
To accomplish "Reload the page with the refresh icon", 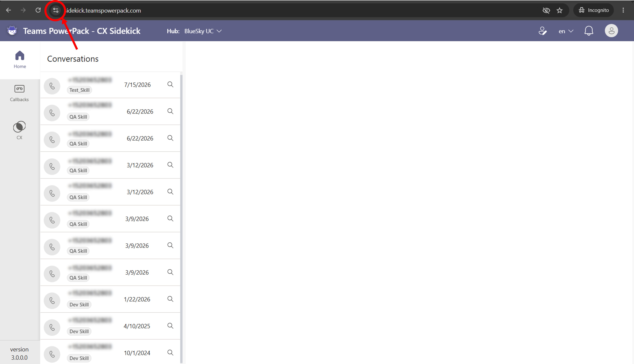I will click(x=38, y=10).
